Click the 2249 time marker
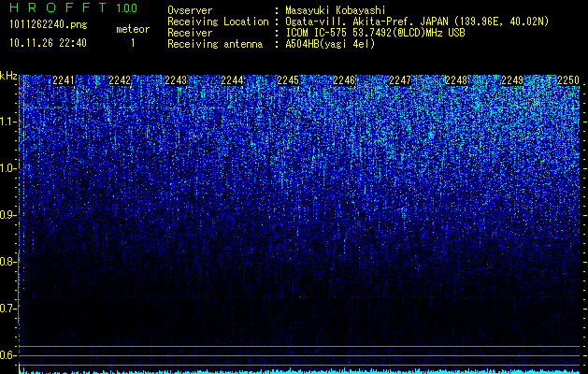The image size is (588, 374). tap(512, 79)
